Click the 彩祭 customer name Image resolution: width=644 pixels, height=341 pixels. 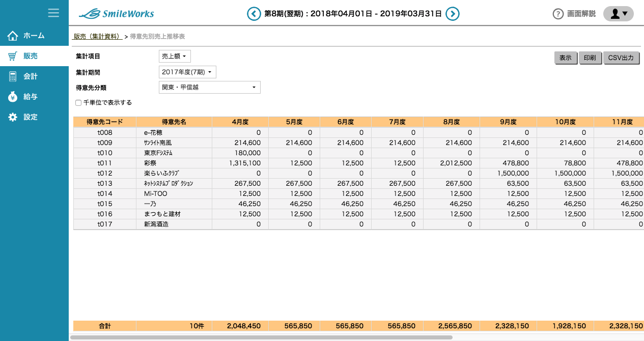(150, 163)
